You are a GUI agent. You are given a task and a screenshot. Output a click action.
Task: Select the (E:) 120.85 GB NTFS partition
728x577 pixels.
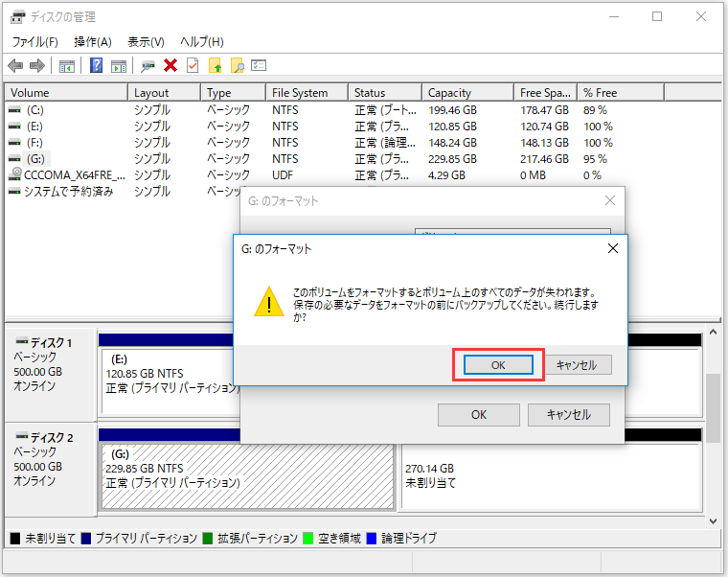(170, 381)
